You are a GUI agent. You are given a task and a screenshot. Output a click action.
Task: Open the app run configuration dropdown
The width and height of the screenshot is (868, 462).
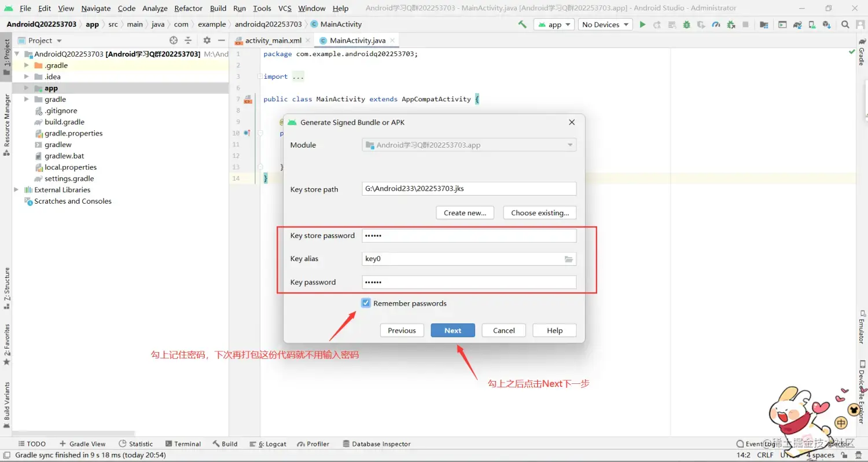[554, 24]
